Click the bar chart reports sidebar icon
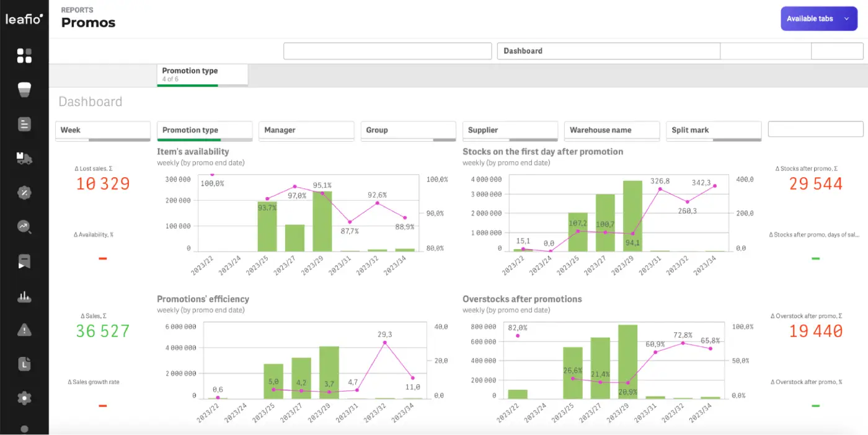The width and height of the screenshot is (868, 435). pos(24,296)
